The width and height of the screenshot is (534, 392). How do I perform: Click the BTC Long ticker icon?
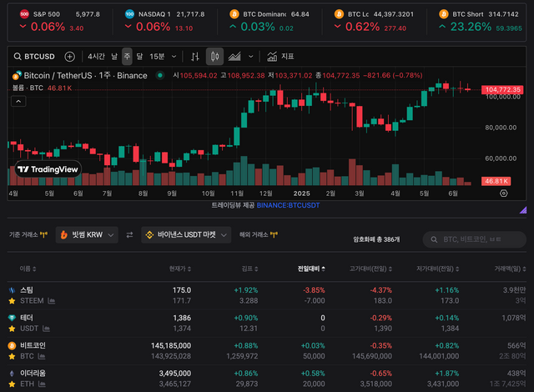pos(339,14)
